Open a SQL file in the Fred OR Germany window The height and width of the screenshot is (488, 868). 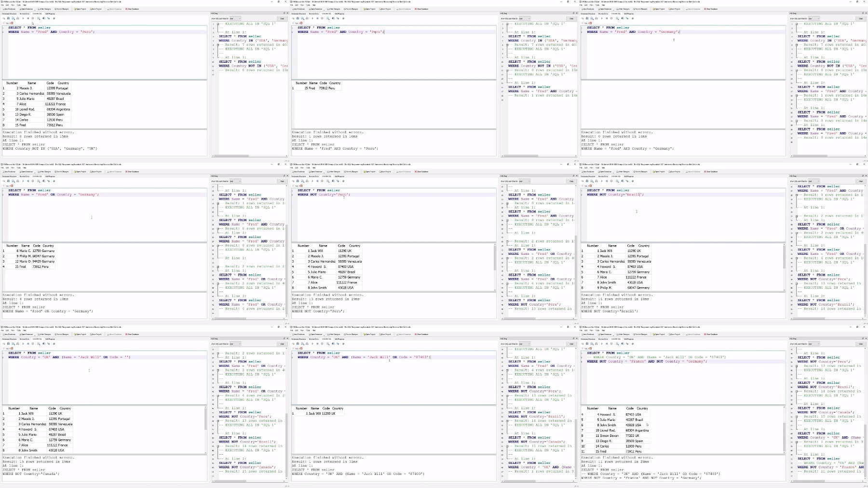coord(8,181)
